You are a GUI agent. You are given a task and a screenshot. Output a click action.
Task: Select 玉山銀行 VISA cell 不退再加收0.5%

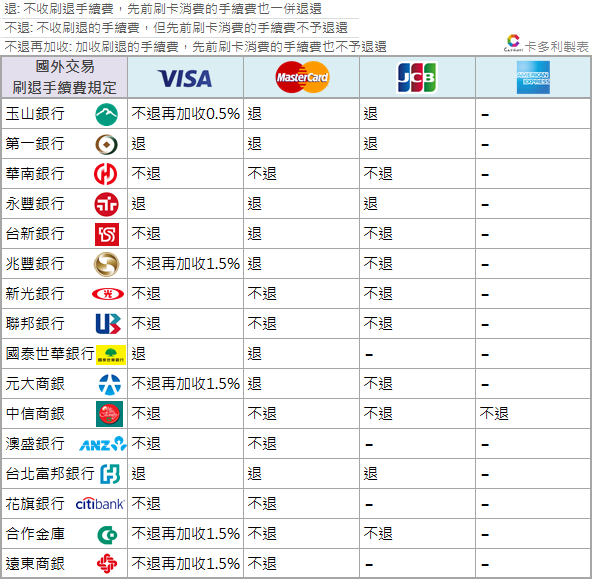pos(185,114)
